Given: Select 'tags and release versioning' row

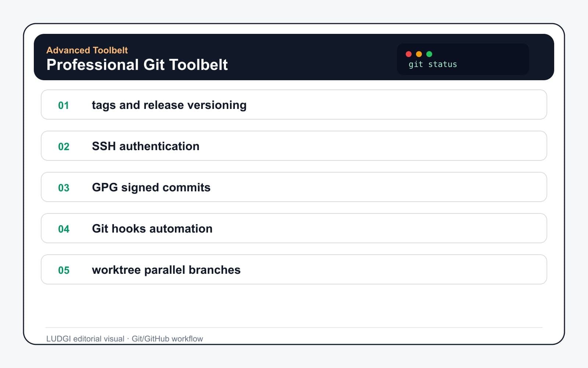Looking at the screenshot, I should tap(294, 105).
